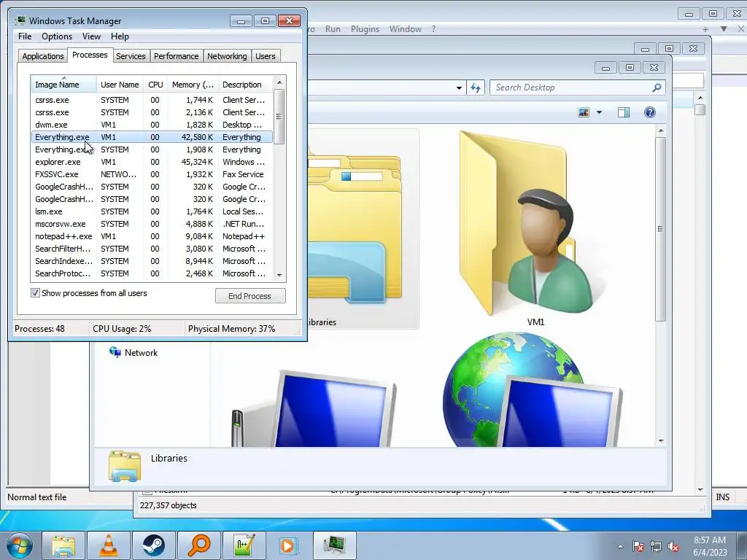Screen dimensions: 747x560
Task: Open the media player taskbar icon
Action: (288, 545)
